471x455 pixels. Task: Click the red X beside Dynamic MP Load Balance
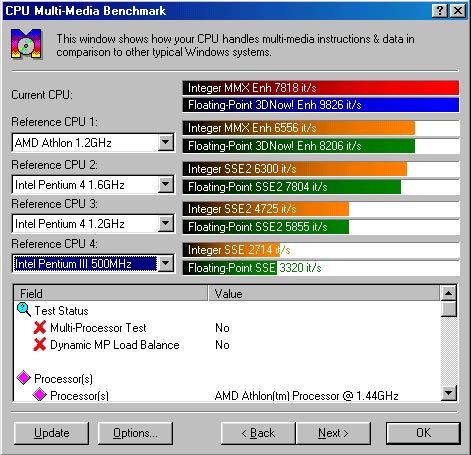point(40,344)
